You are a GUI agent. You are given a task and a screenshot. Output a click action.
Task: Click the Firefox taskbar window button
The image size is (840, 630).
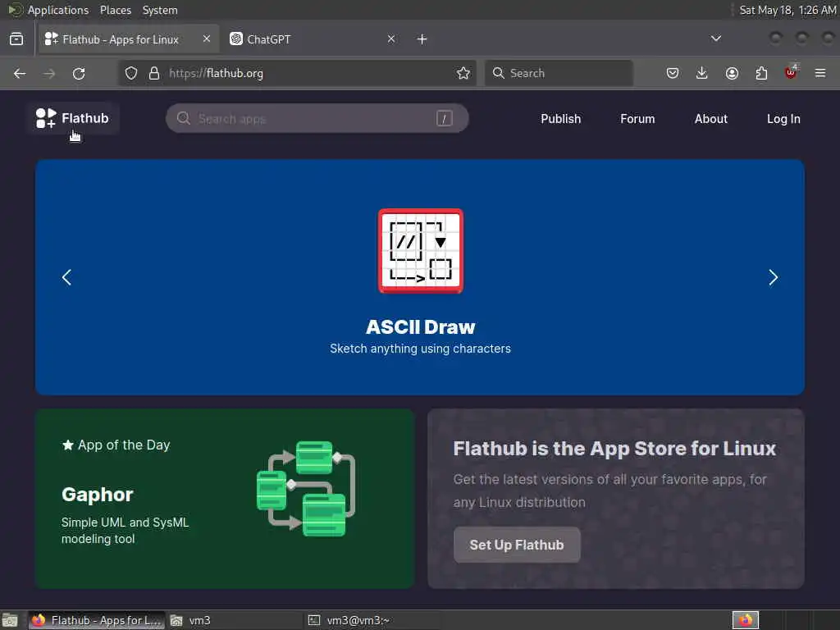pyautogui.click(x=97, y=620)
